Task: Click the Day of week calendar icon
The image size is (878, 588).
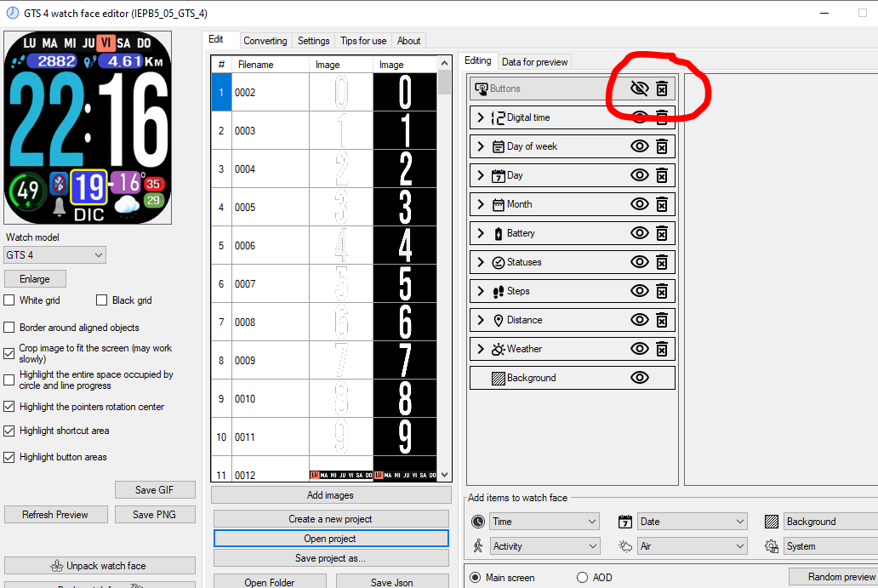Action: (498, 146)
